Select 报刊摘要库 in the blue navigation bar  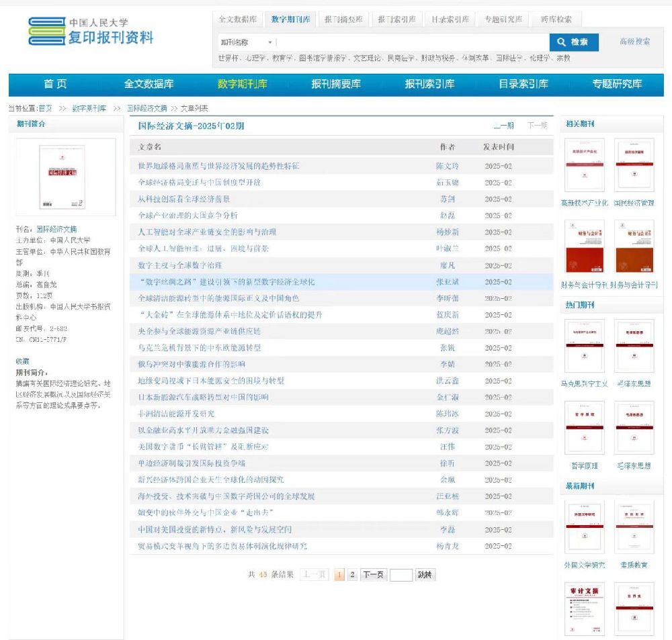tap(335, 84)
